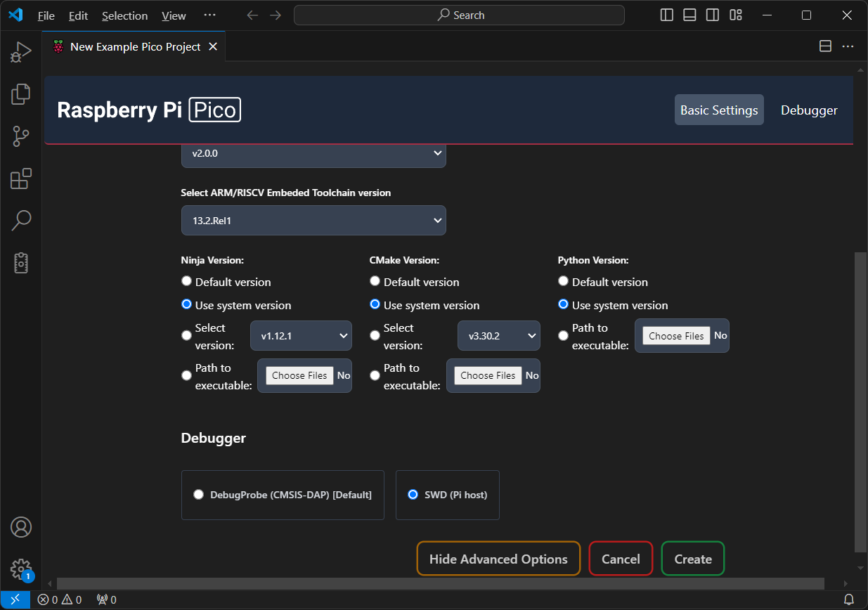Image resolution: width=868 pixels, height=610 pixels.
Task: Open the Search view icon in activity bar
Action: click(21, 221)
